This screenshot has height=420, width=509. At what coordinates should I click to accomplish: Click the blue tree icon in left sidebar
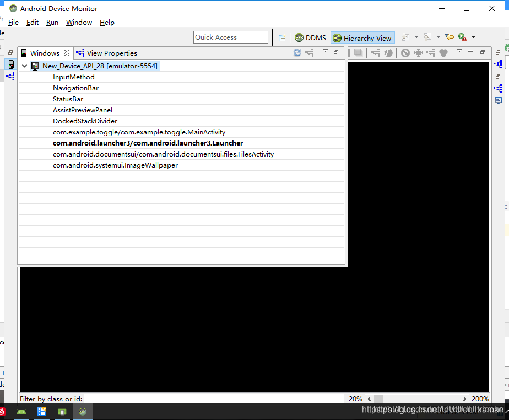(x=10, y=76)
